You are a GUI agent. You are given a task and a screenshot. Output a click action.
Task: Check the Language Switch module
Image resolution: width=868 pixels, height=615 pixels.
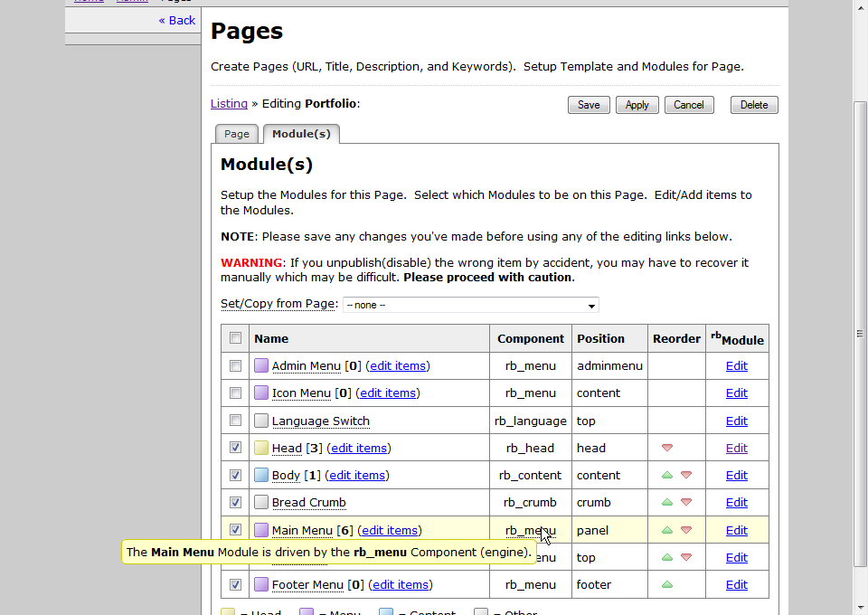point(235,421)
